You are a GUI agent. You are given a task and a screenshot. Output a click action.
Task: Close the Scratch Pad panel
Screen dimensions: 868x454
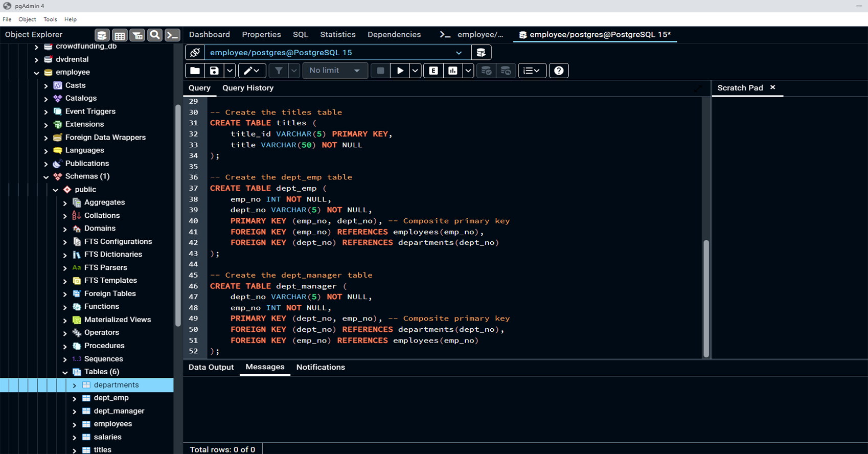[x=772, y=87]
